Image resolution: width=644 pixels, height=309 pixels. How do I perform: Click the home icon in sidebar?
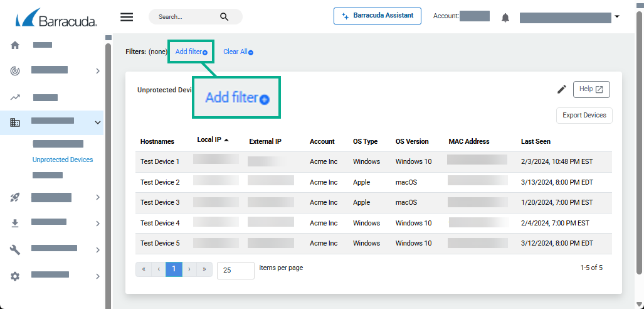coord(15,45)
